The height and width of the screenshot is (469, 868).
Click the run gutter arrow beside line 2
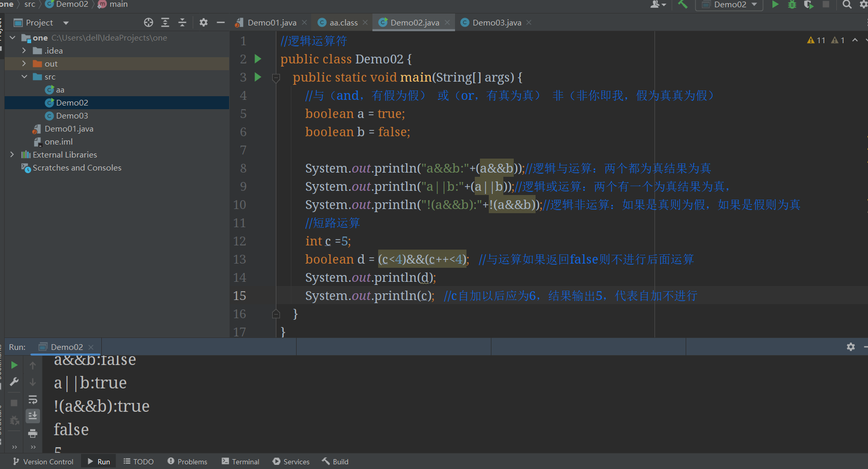click(x=258, y=59)
